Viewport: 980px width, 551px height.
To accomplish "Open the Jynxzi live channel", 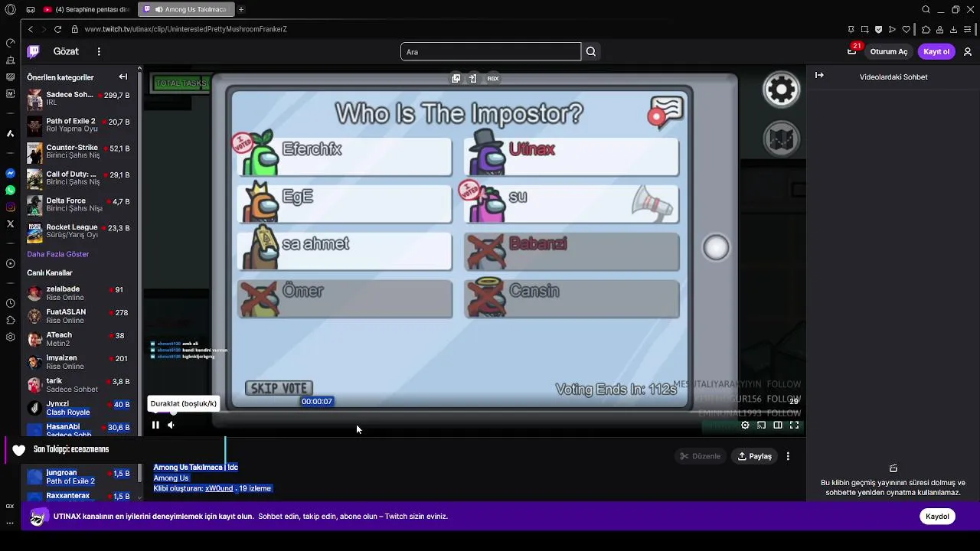I will [79, 408].
